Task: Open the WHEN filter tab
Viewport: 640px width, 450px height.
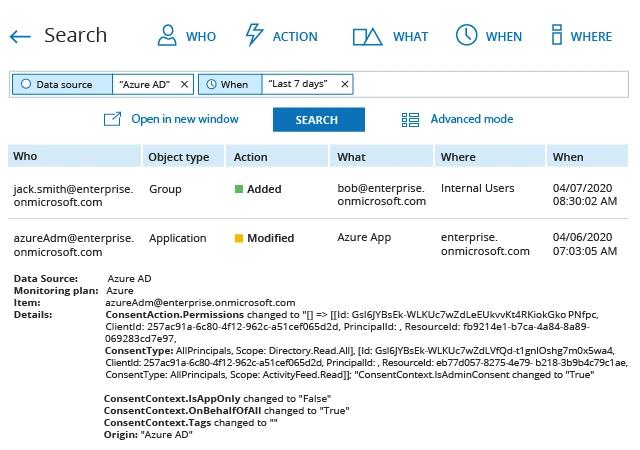Action: (489, 36)
